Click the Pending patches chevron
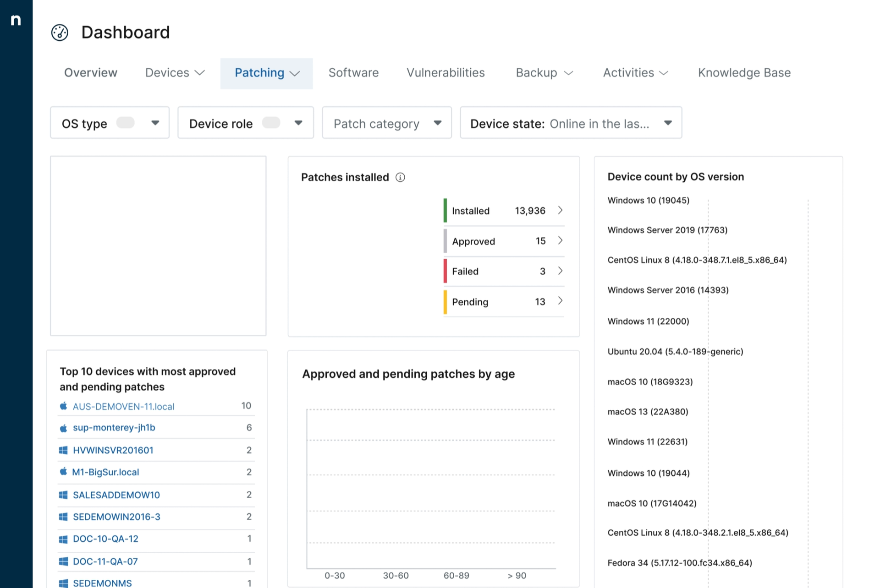 (560, 301)
